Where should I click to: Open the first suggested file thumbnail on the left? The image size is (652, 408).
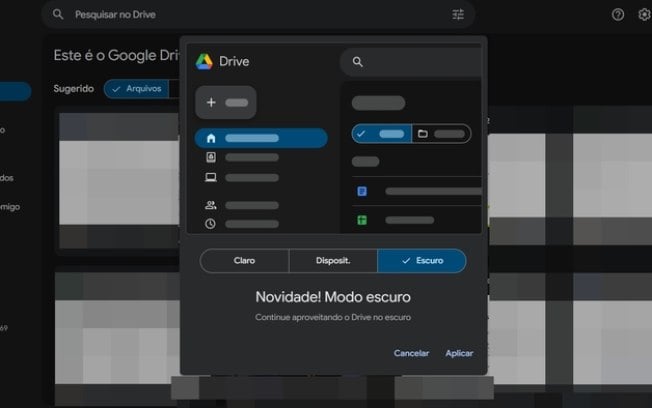tap(119, 181)
